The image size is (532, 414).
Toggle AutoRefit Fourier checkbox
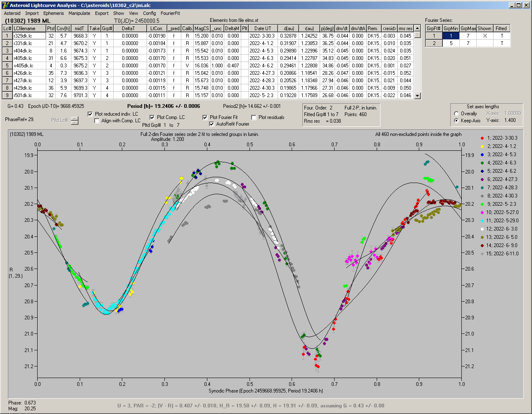212,124
